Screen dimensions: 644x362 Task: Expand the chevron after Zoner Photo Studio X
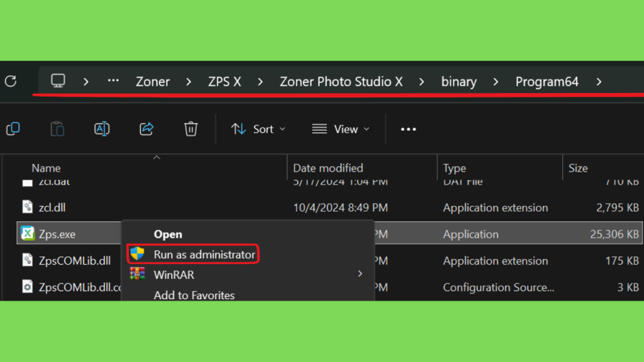421,82
